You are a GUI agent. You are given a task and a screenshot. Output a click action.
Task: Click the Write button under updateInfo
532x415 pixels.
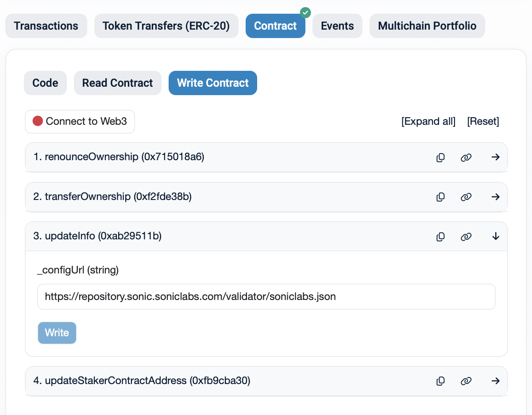pos(57,333)
